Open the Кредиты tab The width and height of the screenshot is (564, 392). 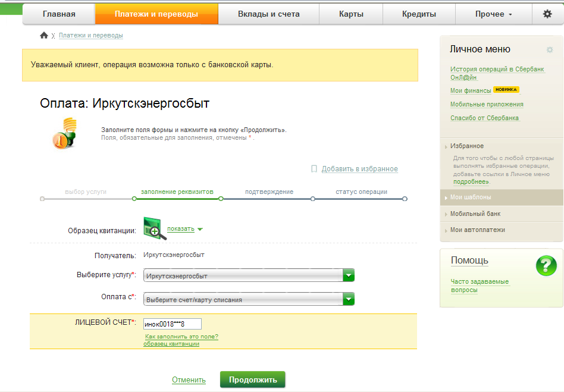(419, 14)
